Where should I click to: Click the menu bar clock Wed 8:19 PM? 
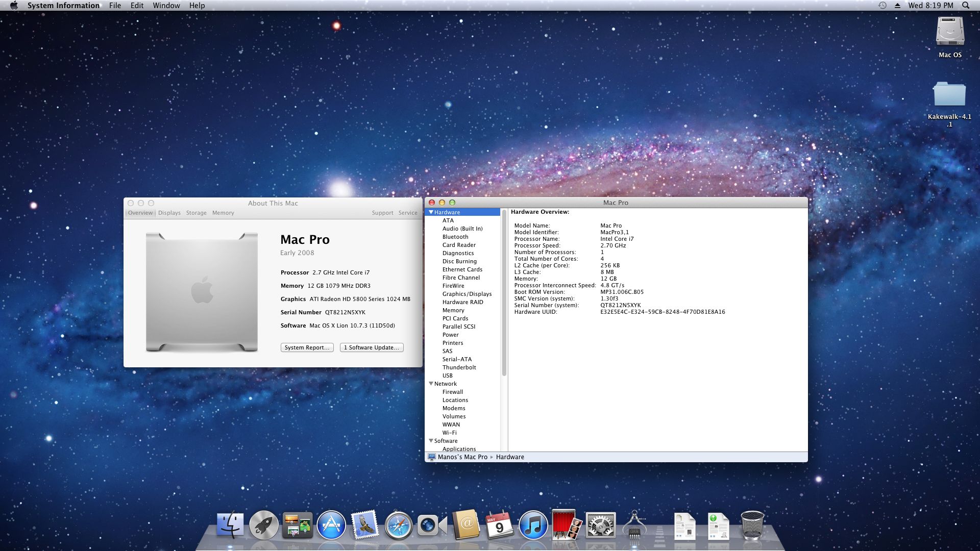click(930, 6)
